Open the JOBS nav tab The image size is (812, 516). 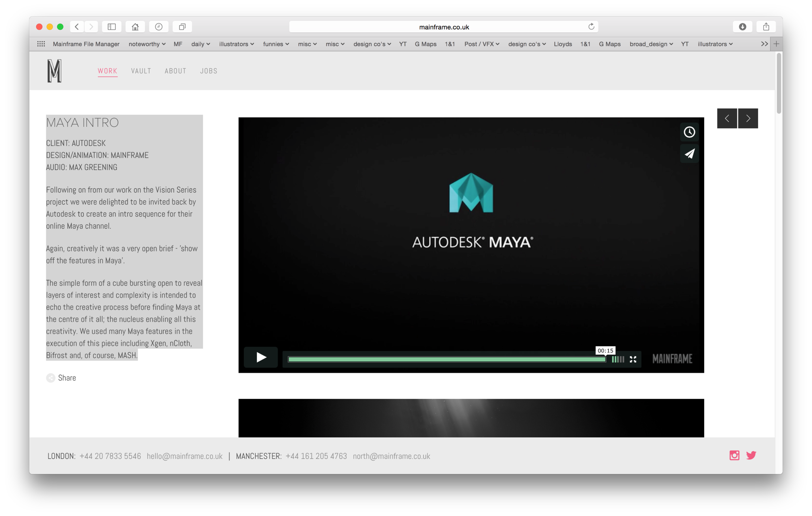[x=209, y=71]
